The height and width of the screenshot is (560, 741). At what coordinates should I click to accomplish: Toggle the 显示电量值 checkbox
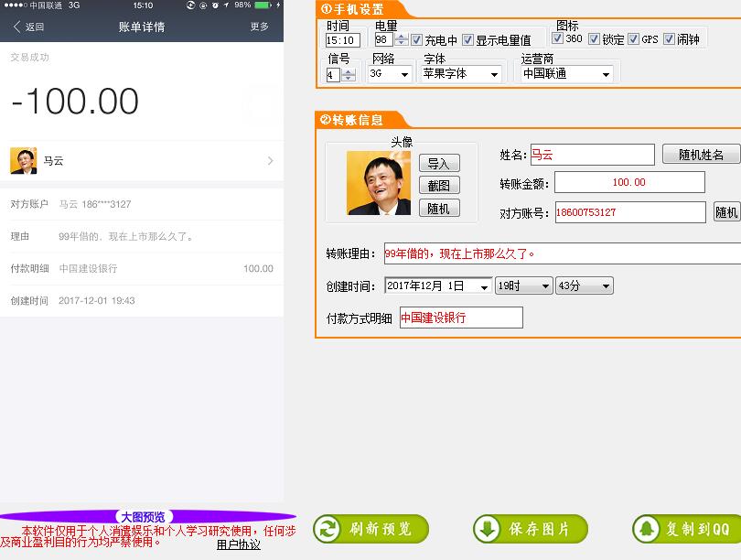(467, 39)
